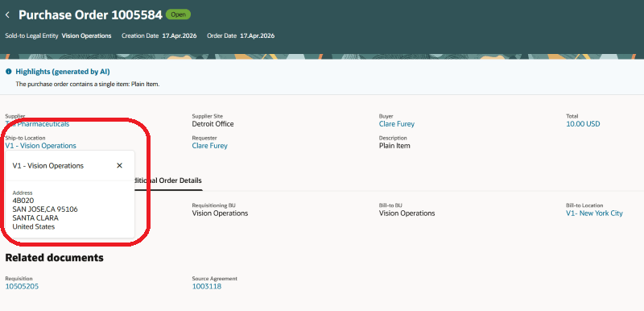644x311 pixels.
Task: Open requester Clare Furey link
Action: click(x=209, y=146)
